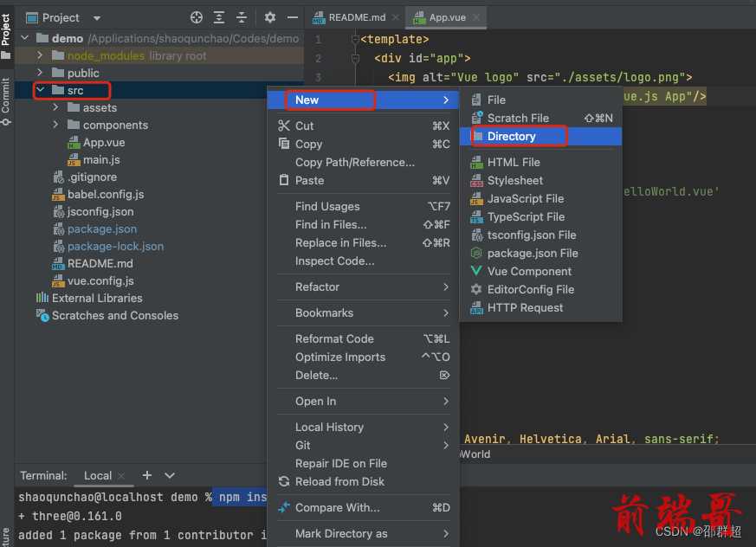The image size is (756, 547).
Task: Choose Replace in Files
Action: point(363,243)
